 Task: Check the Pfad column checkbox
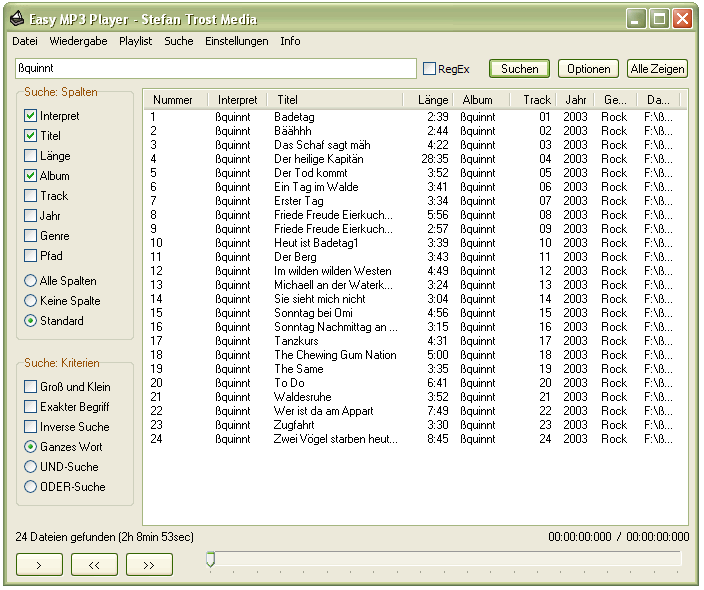[x=30, y=255]
